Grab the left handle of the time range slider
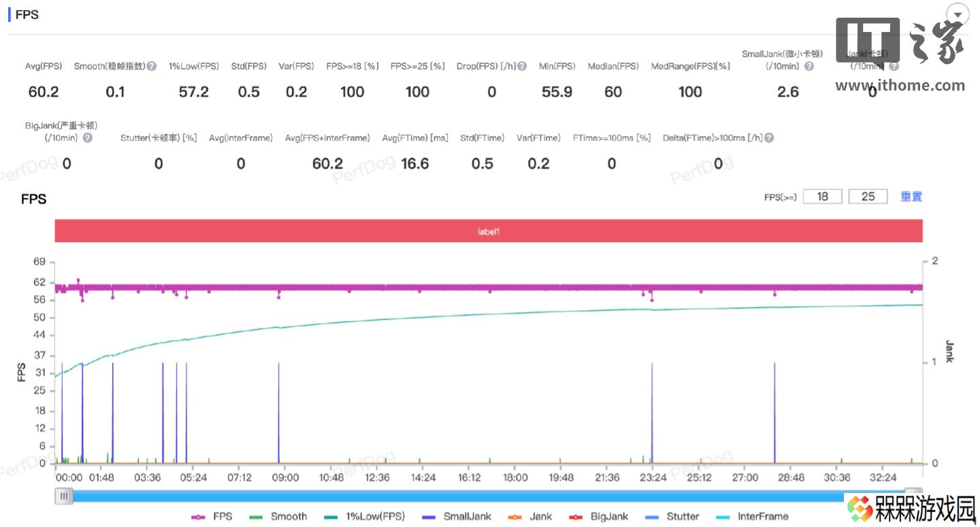The image size is (980, 527). point(64,496)
